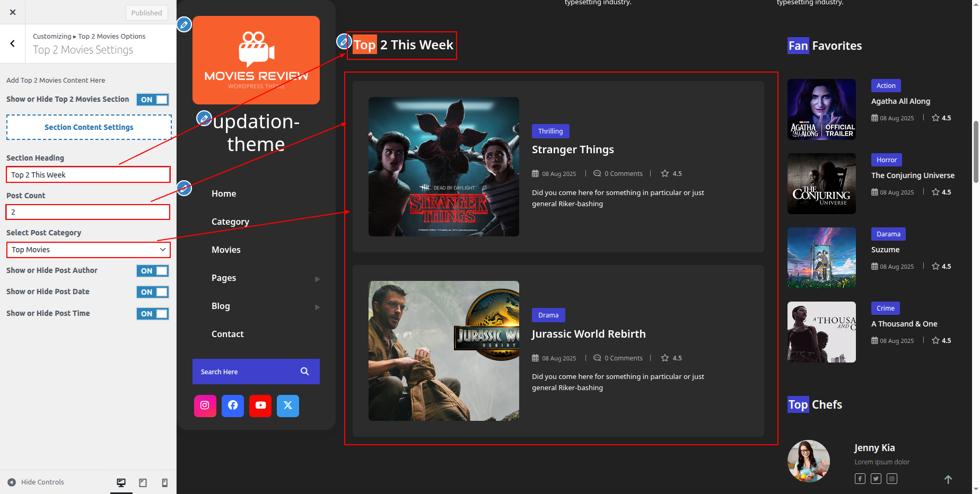Open the Contact menu item
Image resolution: width=980 pixels, height=494 pixels.
pyautogui.click(x=227, y=334)
